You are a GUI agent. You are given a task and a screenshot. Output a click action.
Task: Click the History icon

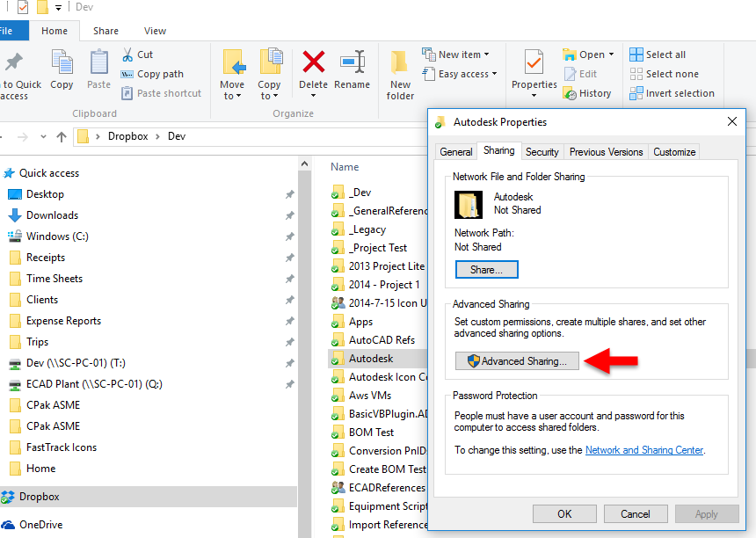[570, 92]
